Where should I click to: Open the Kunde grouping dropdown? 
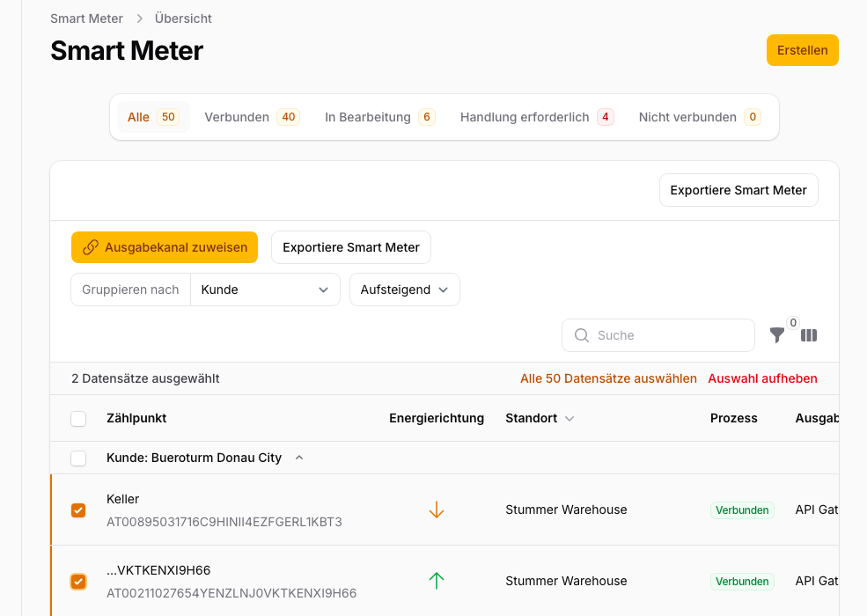point(265,289)
